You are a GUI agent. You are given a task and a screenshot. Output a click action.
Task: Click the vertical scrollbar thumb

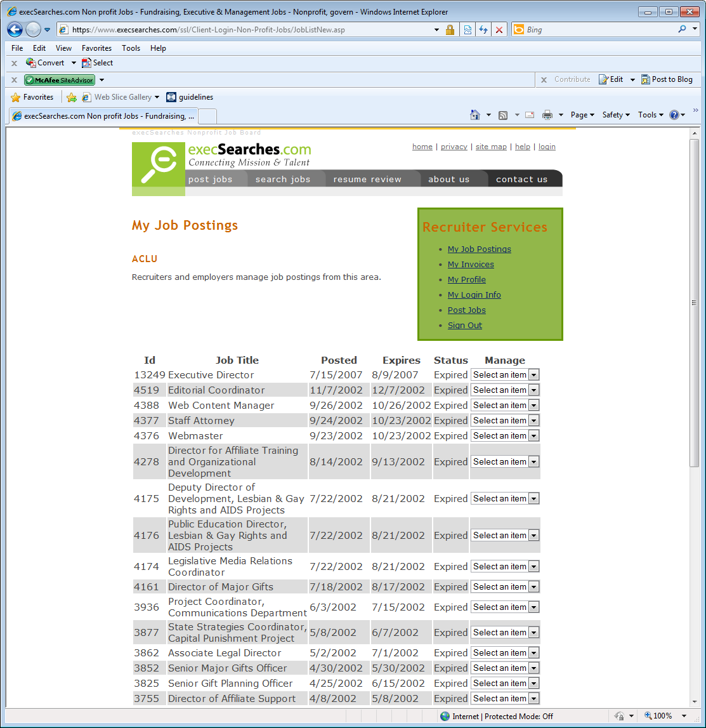pos(695,303)
